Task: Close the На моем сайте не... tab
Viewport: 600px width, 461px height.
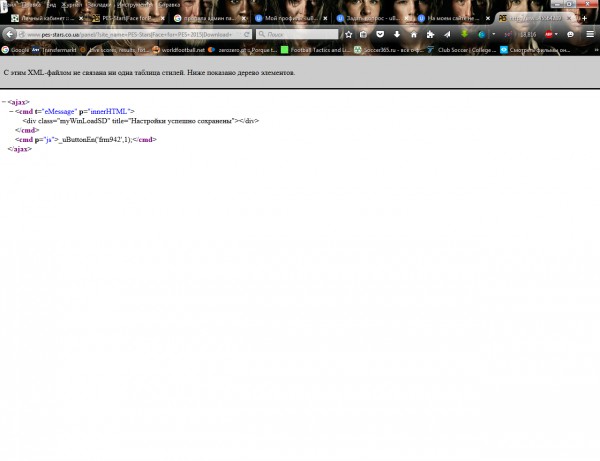Action: coord(488,18)
